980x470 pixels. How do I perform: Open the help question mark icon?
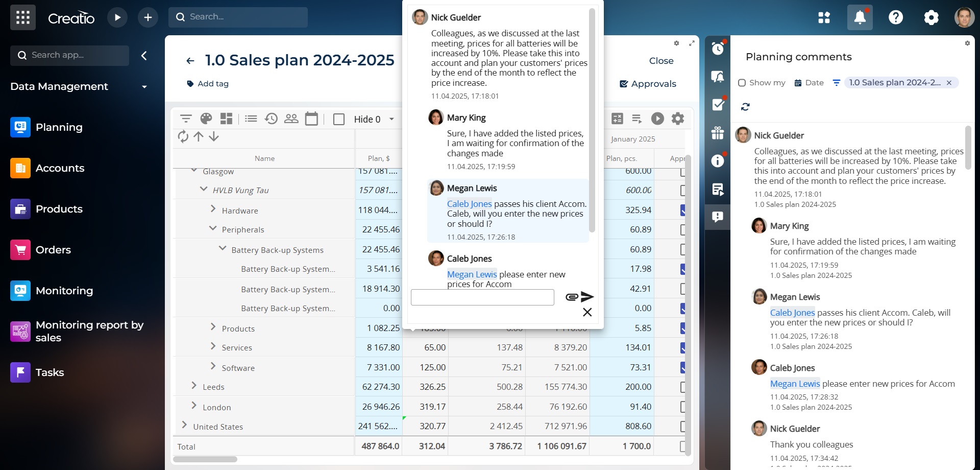(896, 17)
